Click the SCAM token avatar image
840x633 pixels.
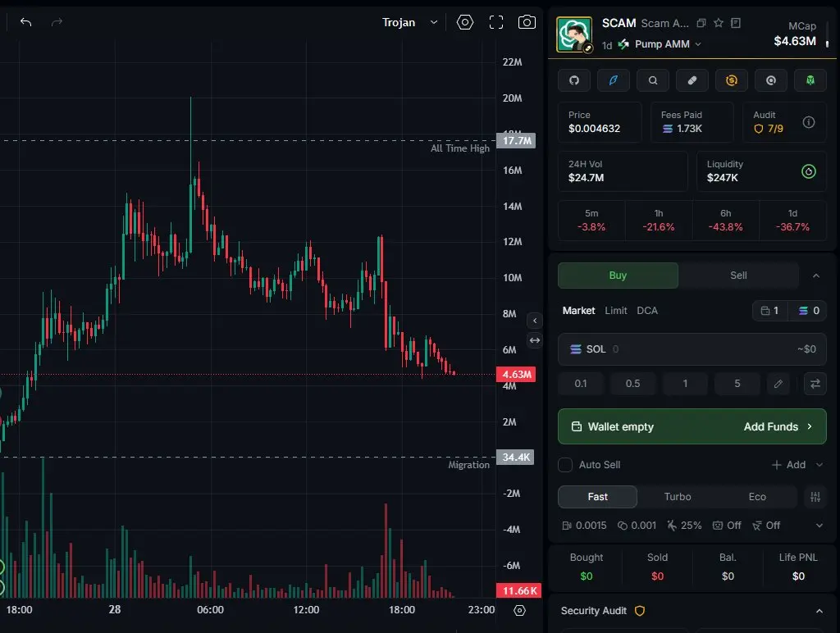click(574, 34)
